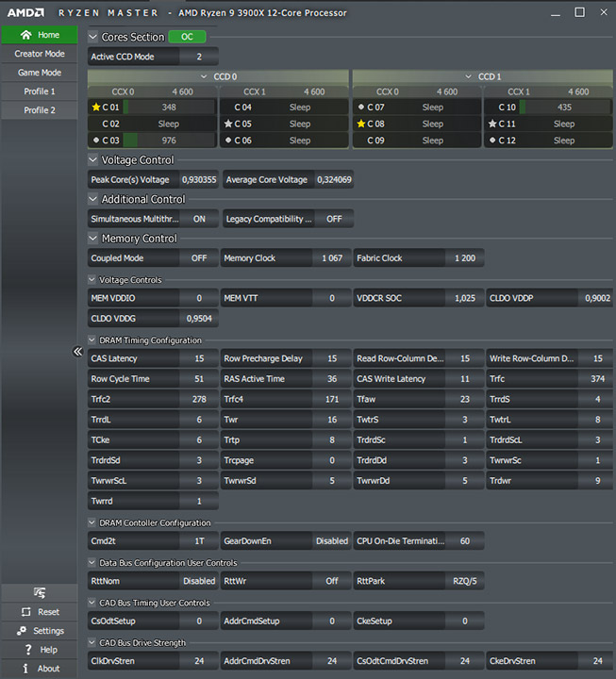
Task: Collapse the Additional Control section
Action: pos(92,199)
